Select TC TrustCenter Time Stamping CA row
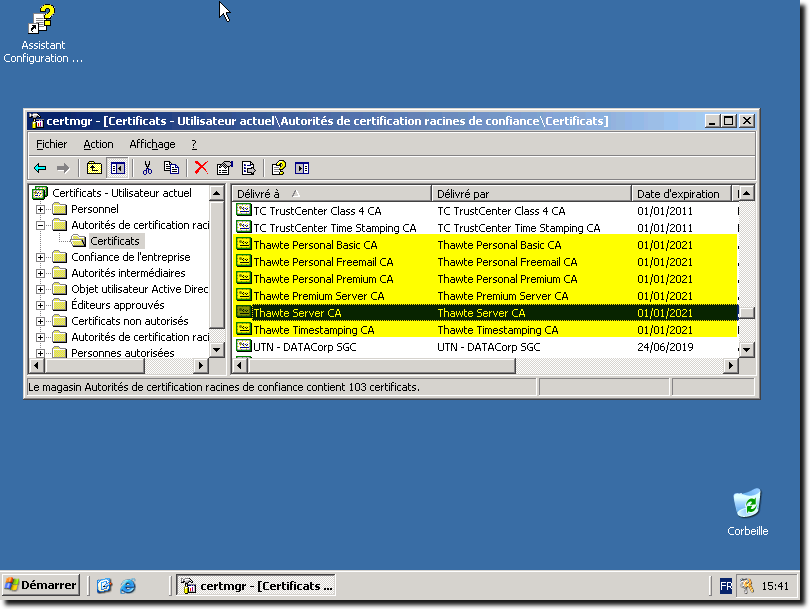The height and width of the screenshot is (609, 810). pos(486,227)
